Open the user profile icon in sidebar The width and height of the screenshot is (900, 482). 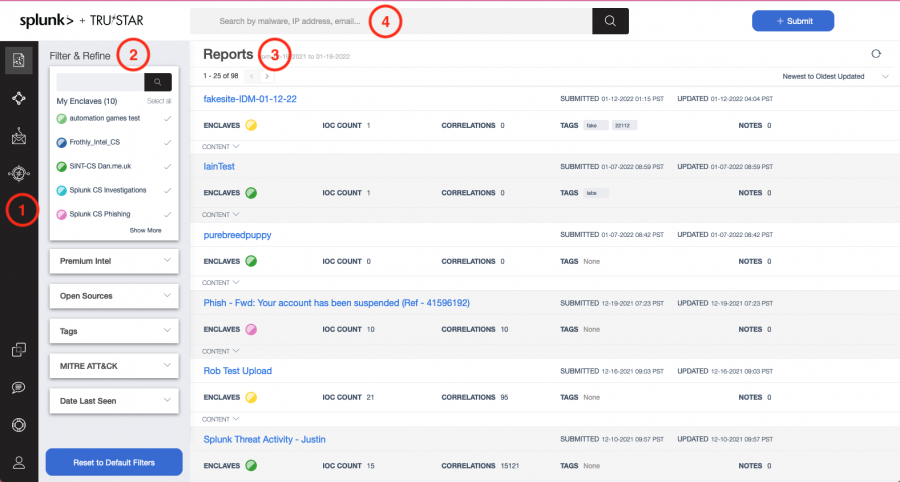pyautogui.click(x=19, y=462)
